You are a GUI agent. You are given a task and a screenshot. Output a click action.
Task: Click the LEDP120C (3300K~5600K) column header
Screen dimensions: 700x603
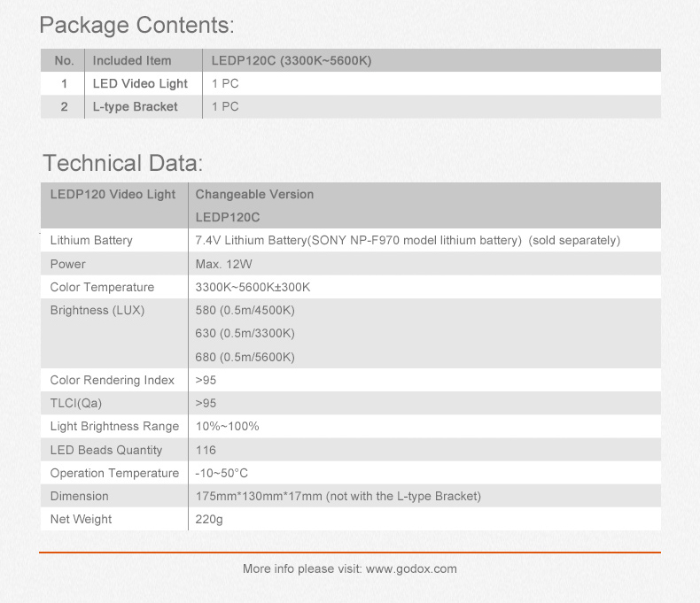coord(291,61)
